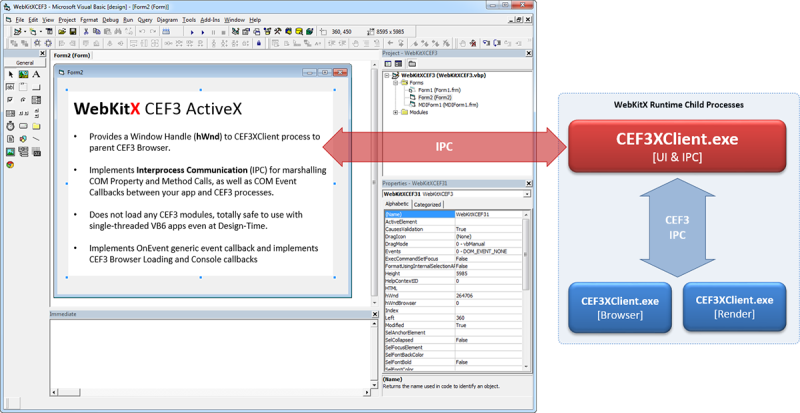
Task: Click the View Object icon in the Project panel
Action: [x=398, y=64]
